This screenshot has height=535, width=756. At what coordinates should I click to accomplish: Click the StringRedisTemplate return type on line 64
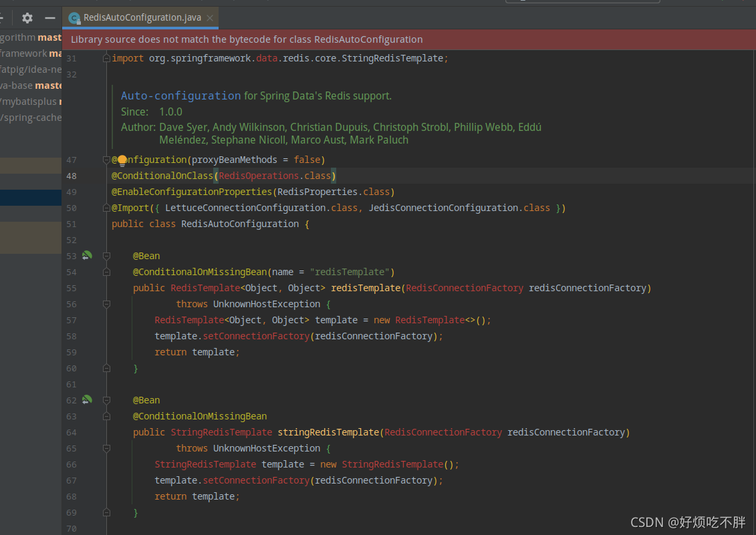point(221,432)
